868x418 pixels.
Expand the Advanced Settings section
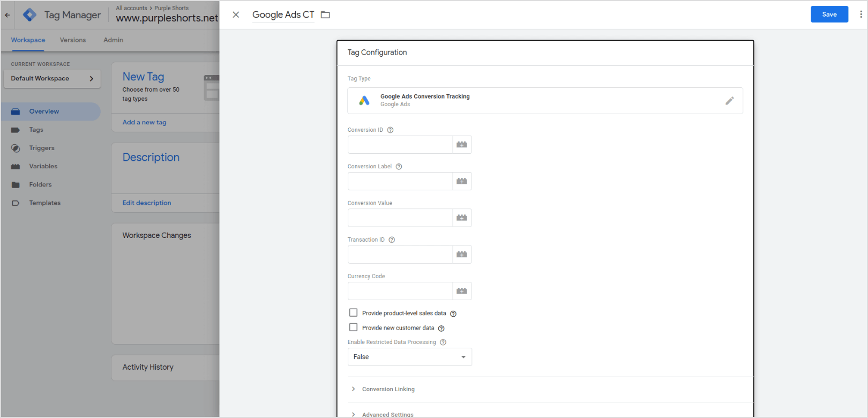[x=387, y=414]
